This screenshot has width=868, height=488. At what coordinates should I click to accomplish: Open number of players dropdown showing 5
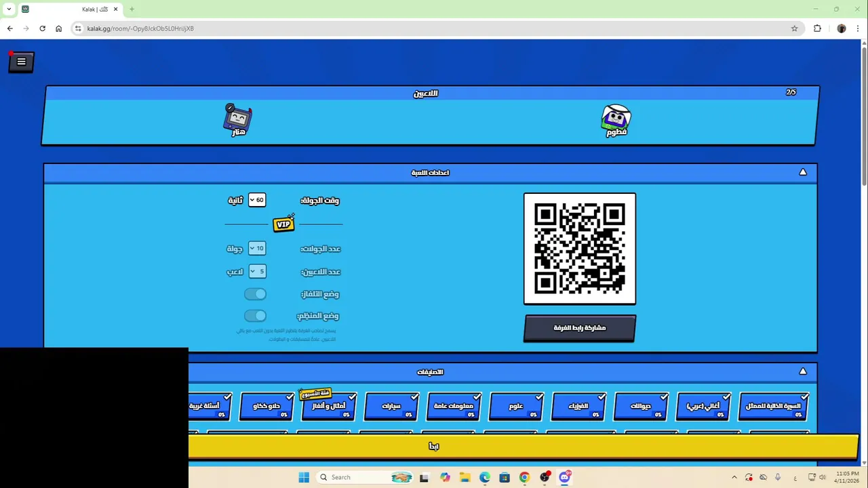tap(257, 271)
